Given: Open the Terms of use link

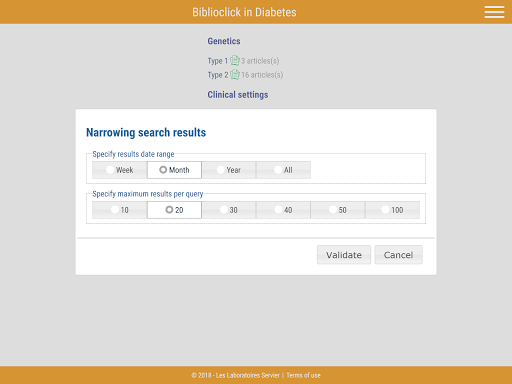Looking at the screenshot, I should coord(303,375).
